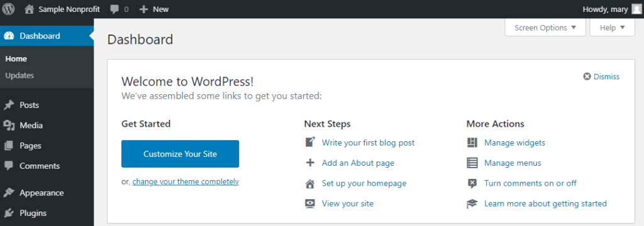This screenshot has width=644, height=226.
Task: Select the Posts pushpin icon
Action: pos(9,105)
